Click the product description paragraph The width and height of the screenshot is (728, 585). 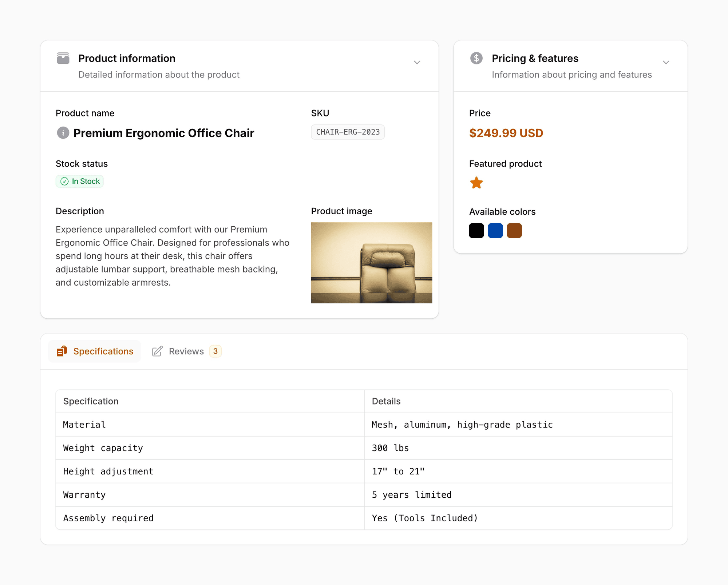[x=173, y=256]
